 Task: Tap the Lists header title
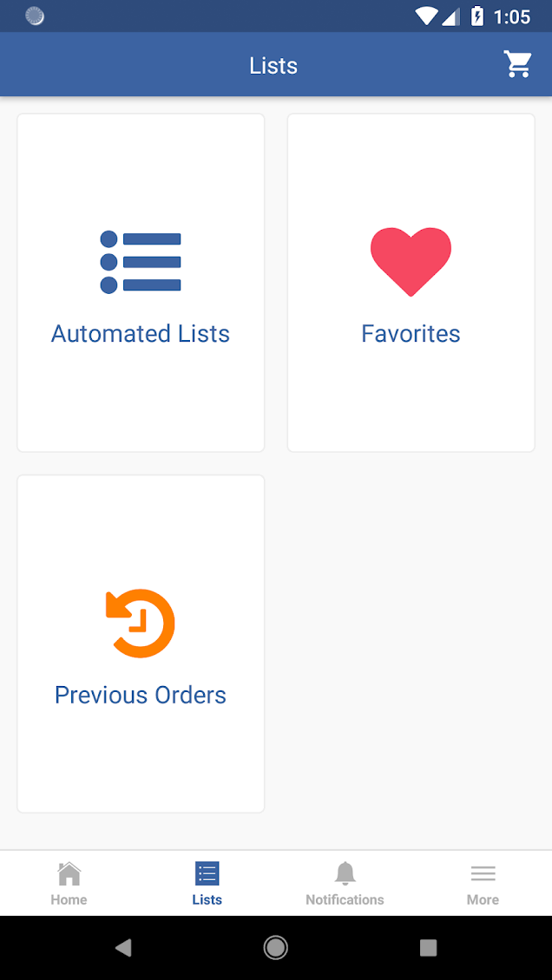pos(273,66)
